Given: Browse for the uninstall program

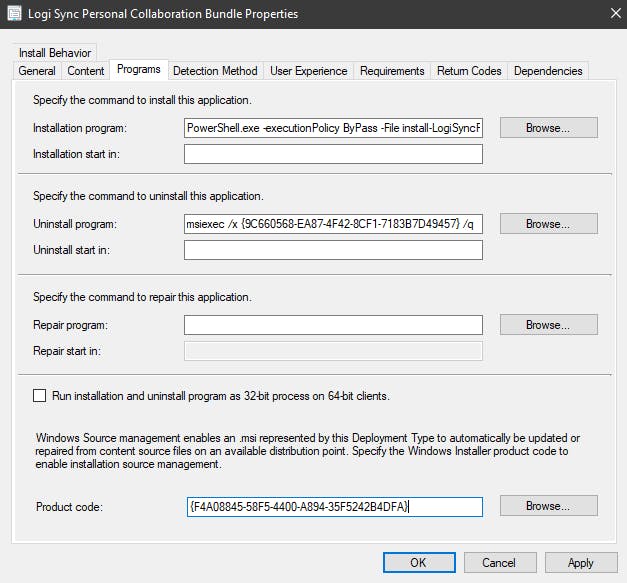Looking at the screenshot, I should point(549,224).
